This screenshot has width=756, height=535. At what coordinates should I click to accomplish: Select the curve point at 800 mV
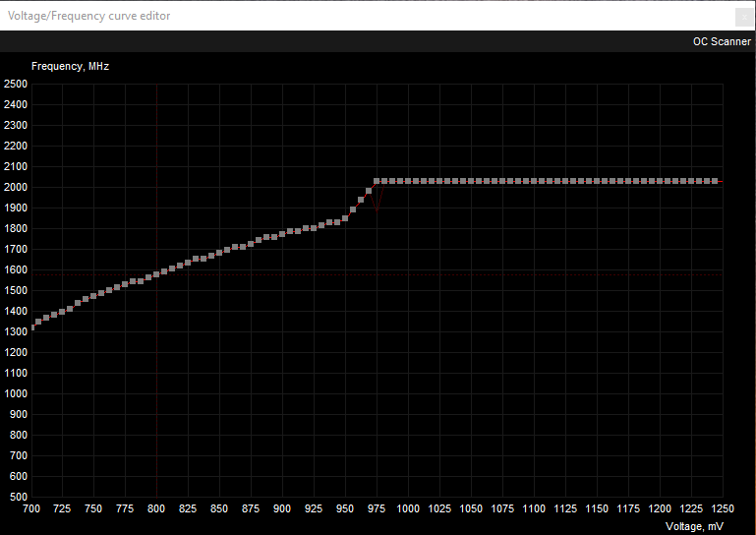pyautogui.click(x=156, y=274)
